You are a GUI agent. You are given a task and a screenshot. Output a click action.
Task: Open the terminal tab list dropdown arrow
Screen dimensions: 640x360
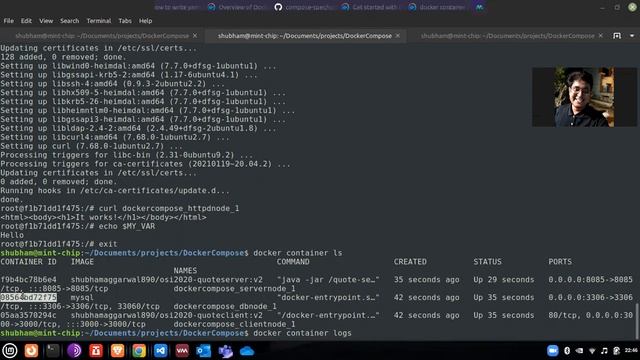632,36
